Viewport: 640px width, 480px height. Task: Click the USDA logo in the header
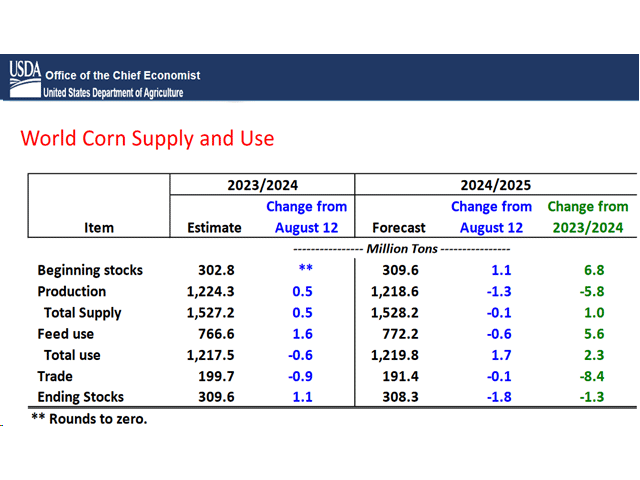[x=24, y=71]
